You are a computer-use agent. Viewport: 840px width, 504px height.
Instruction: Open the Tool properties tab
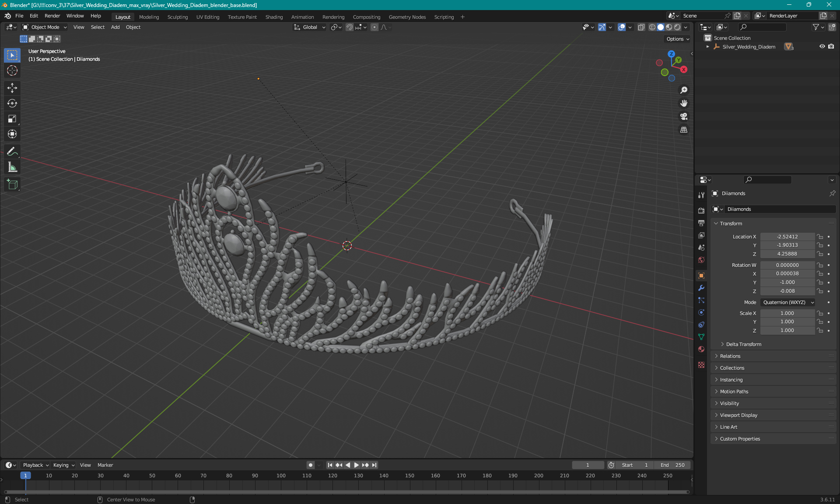[x=701, y=195]
